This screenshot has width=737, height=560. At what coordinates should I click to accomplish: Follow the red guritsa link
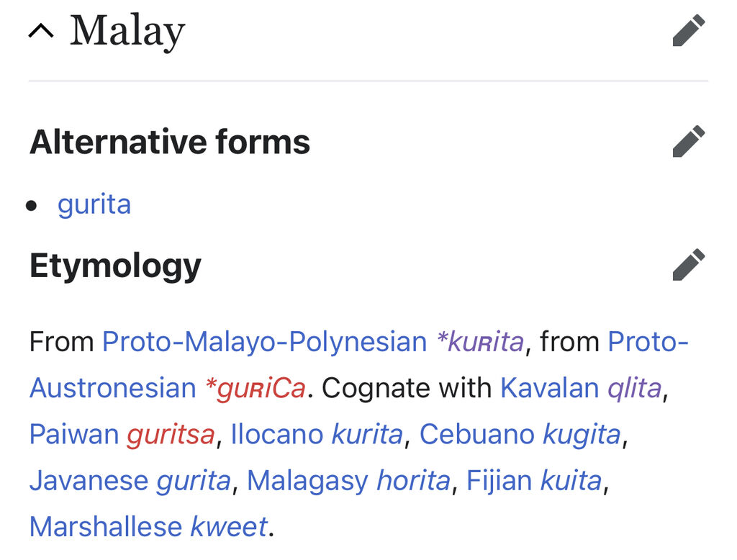[x=171, y=435]
